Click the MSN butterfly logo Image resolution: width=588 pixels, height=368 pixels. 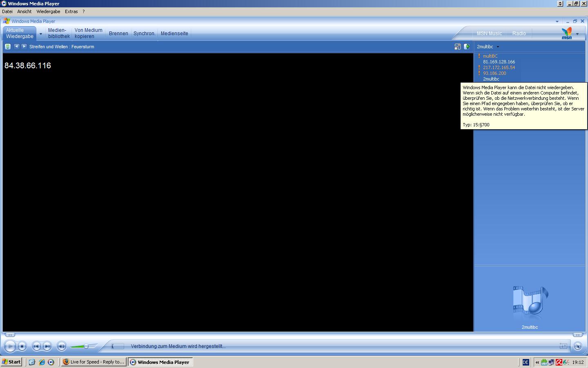[567, 33]
